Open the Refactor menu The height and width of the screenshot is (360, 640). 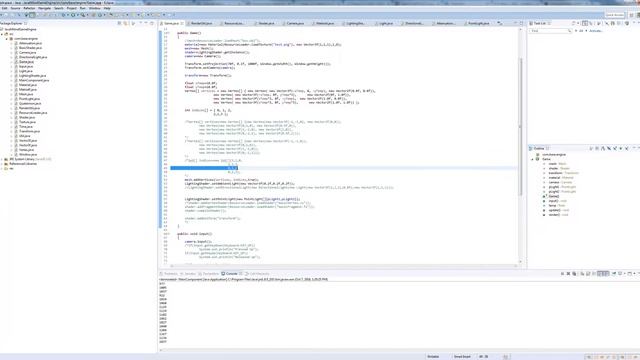tap(29, 8)
